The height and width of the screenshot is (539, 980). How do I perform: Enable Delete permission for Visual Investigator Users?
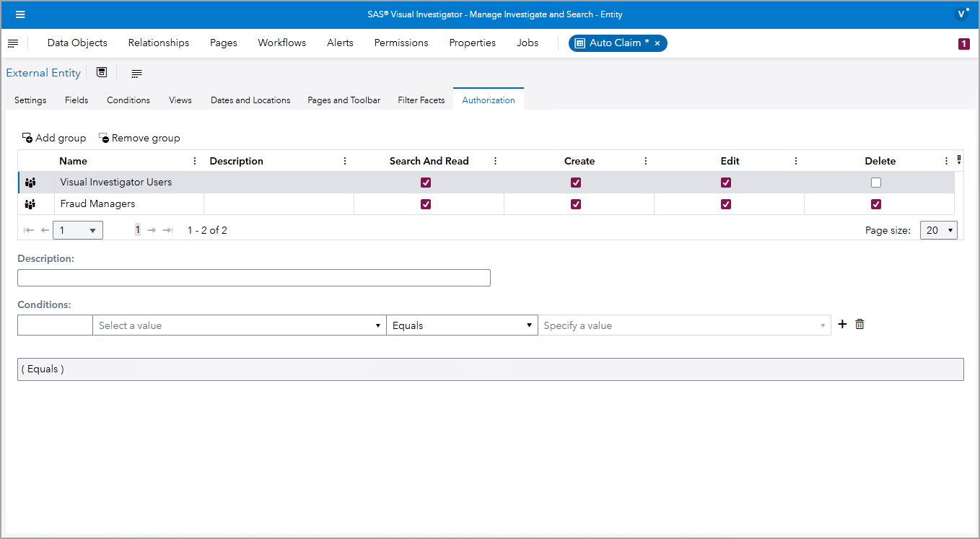[x=876, y=182]
